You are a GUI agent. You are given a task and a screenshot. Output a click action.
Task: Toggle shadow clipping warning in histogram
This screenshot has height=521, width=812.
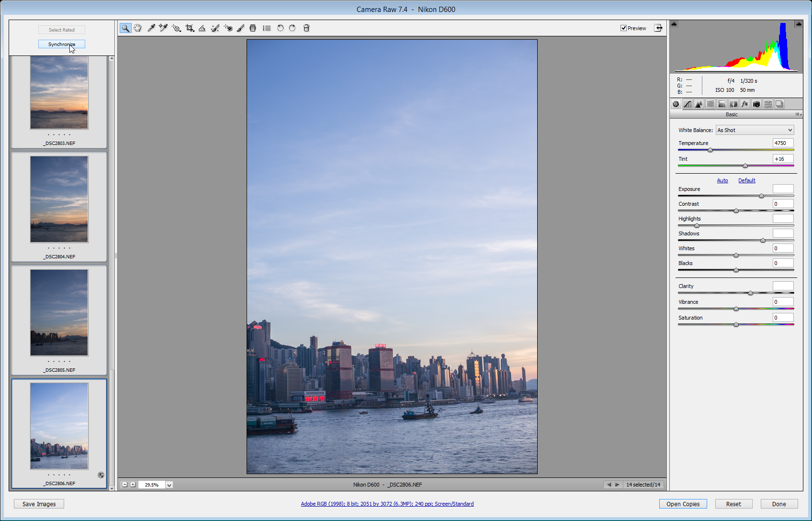(x=674, y=24)
